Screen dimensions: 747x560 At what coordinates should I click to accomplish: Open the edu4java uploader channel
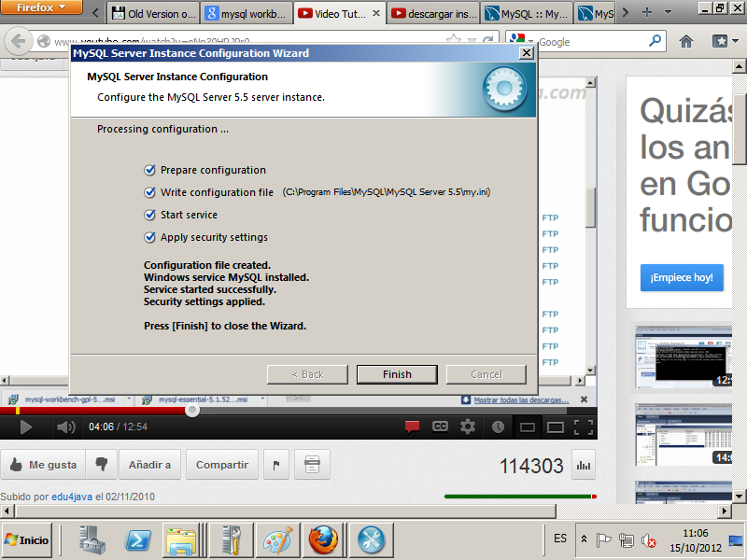click(x=72, y=497)
